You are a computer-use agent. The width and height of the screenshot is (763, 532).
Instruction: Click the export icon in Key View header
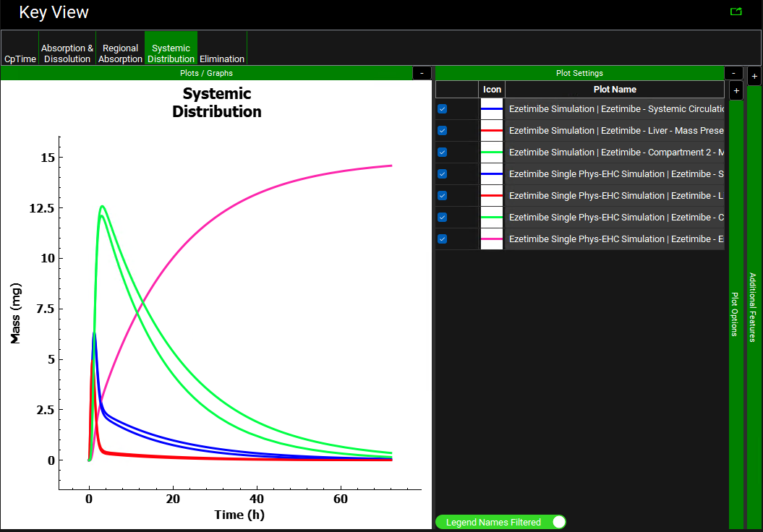click(x=736, y=12)
